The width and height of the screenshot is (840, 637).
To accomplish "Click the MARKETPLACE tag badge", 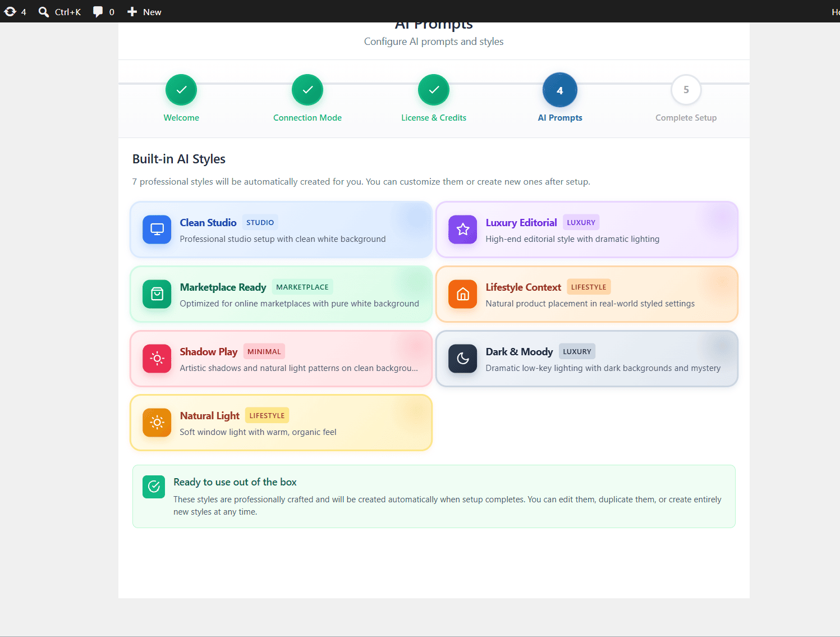I will click(x=302, y=287).
